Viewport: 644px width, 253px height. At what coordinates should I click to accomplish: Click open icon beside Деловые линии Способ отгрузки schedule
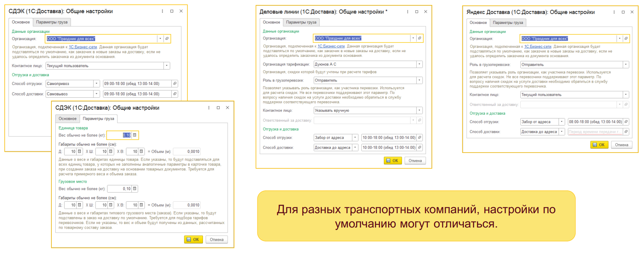click(x=419, y=138)
